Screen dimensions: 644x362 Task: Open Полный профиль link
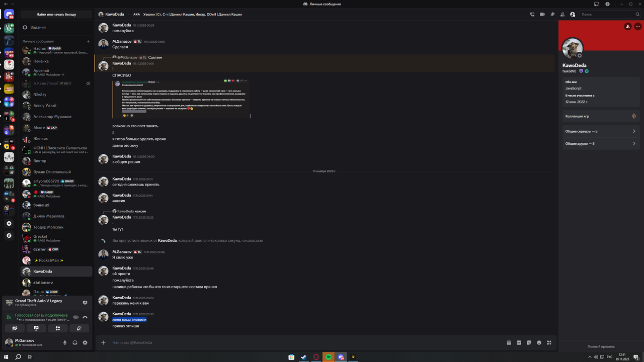click(601, 346)
